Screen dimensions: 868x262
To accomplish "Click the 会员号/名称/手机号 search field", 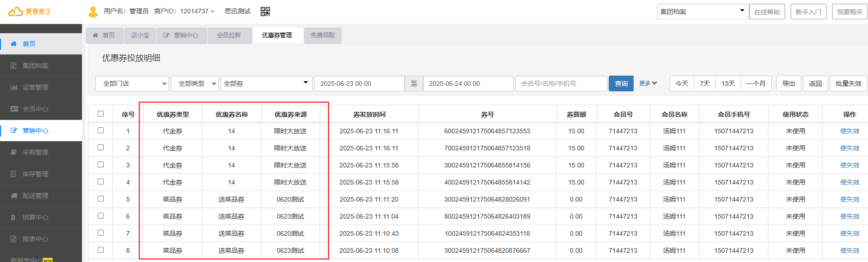I will click(x=561, y=83).
